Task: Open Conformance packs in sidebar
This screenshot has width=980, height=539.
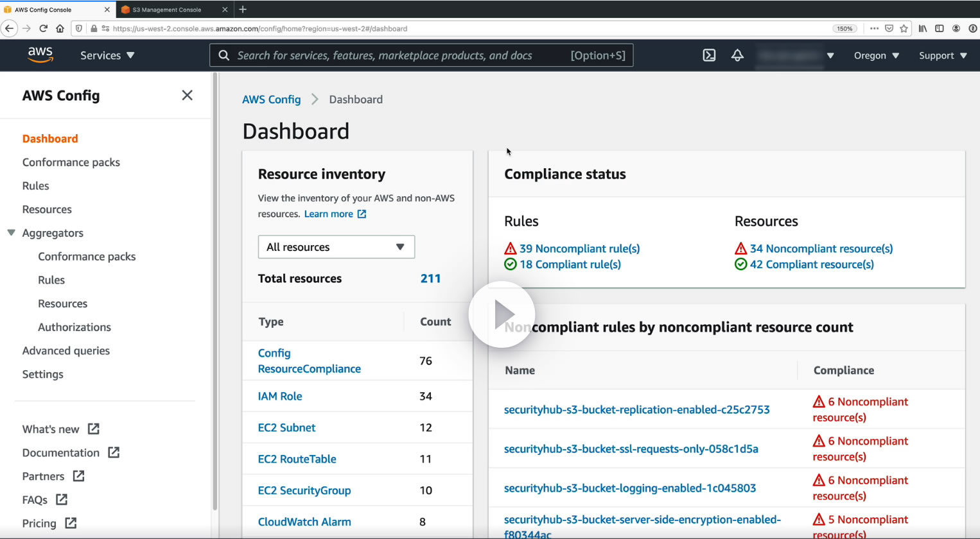Action: point(71,162)
